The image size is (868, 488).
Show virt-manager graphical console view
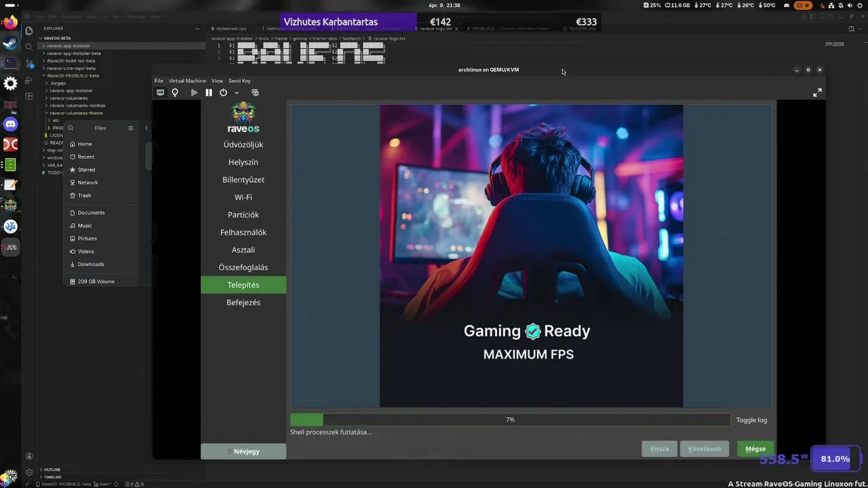160,92
